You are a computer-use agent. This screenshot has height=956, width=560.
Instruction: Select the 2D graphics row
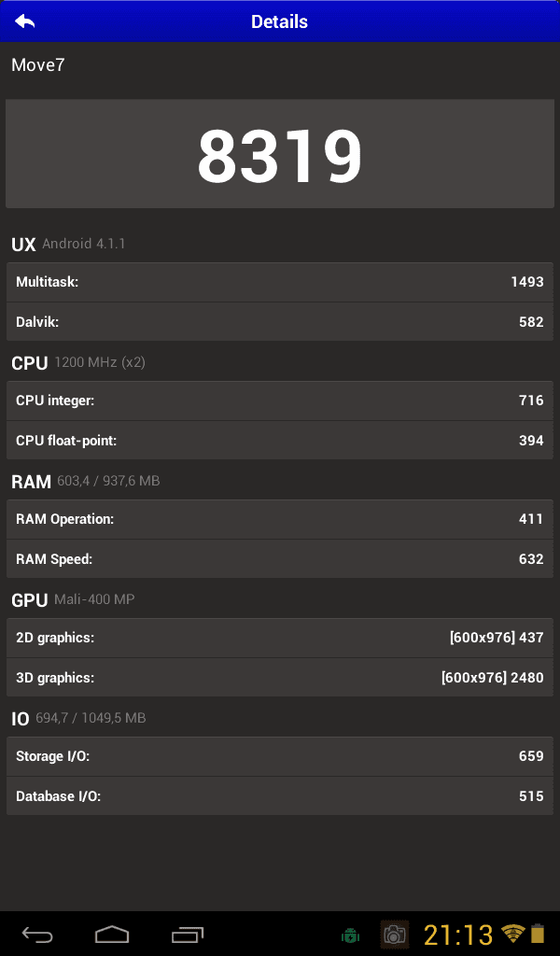click(280, 638)
